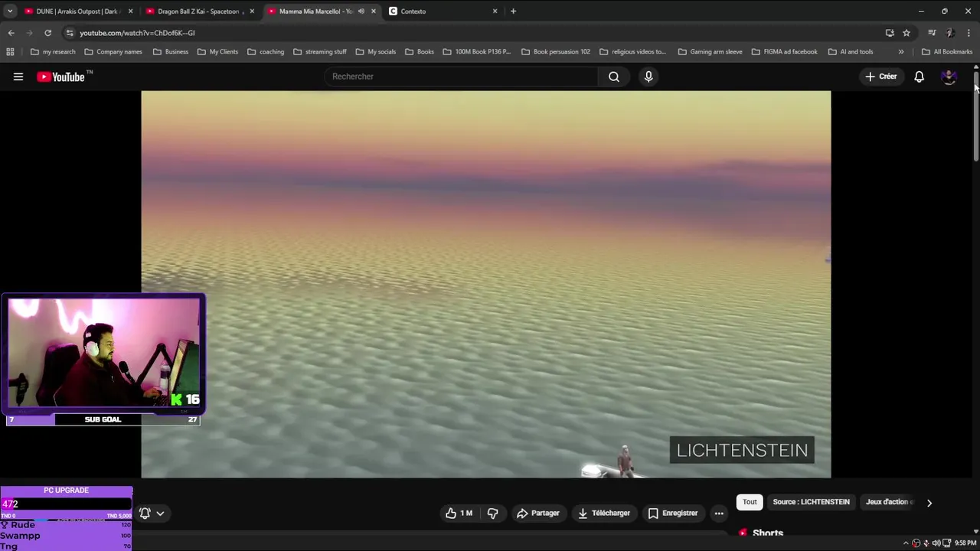Open FIGMA ad facebook bookmark folder
This screenshot has width=980, height=551.
[x=785, y=52]
